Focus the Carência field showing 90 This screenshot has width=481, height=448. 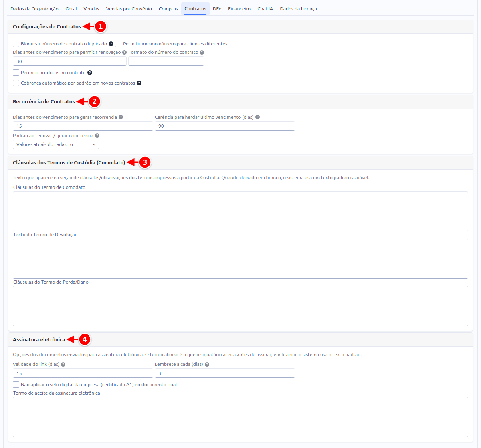point(225,126)
